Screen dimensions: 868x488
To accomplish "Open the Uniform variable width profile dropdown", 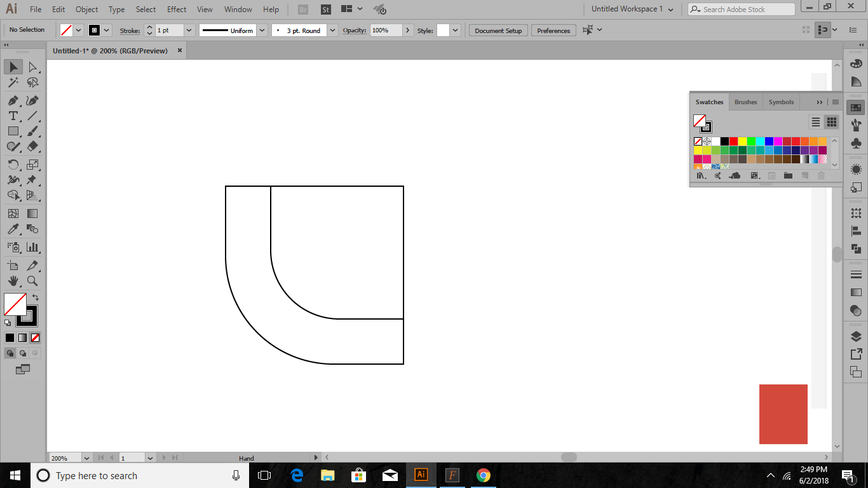I will [x=262, y=30].
